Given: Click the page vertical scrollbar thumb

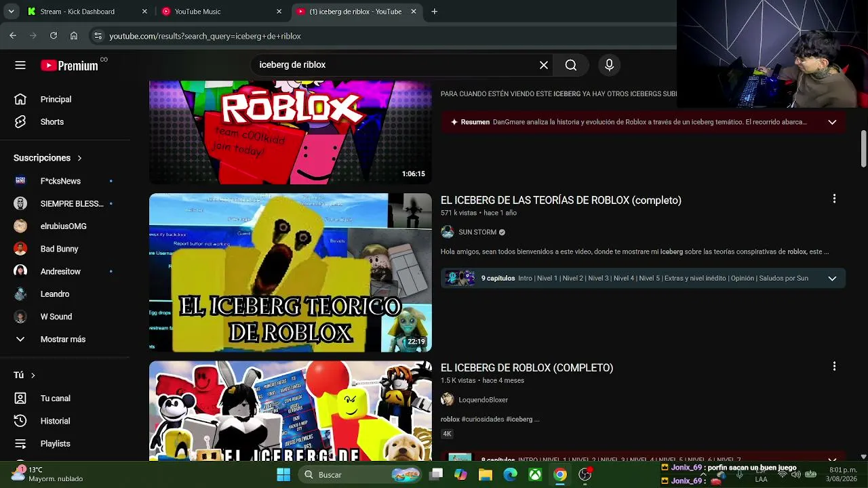Looking at the screenshot, I should click(863, 149).
